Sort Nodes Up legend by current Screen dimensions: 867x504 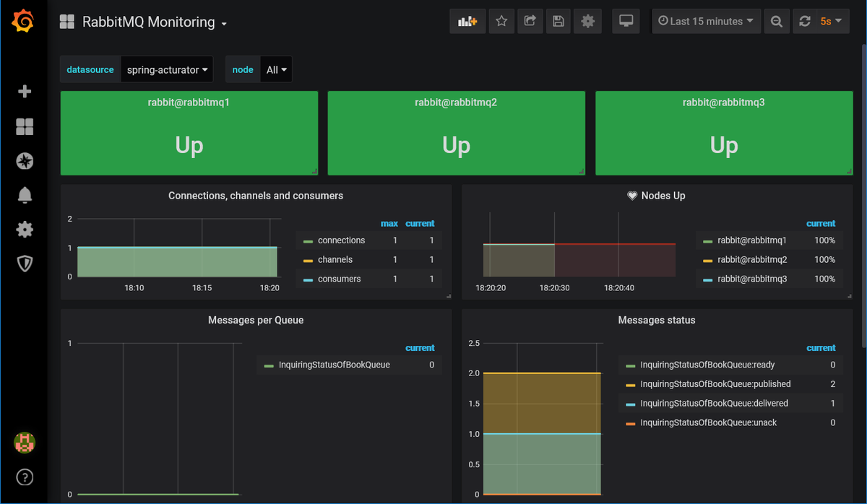821,224
